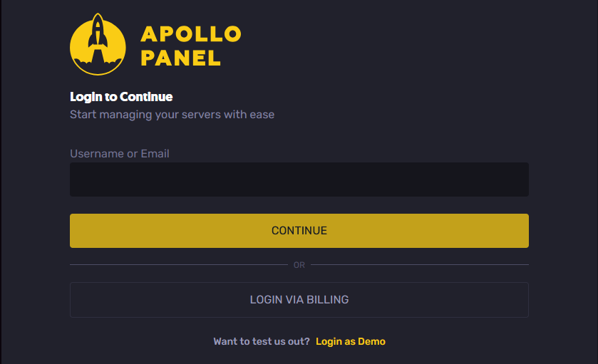The width and height of the screenshot is (598, 364).
Task: Click the yellow CONTINUE button
Action: pyautogui.click(x=299, y=231)
